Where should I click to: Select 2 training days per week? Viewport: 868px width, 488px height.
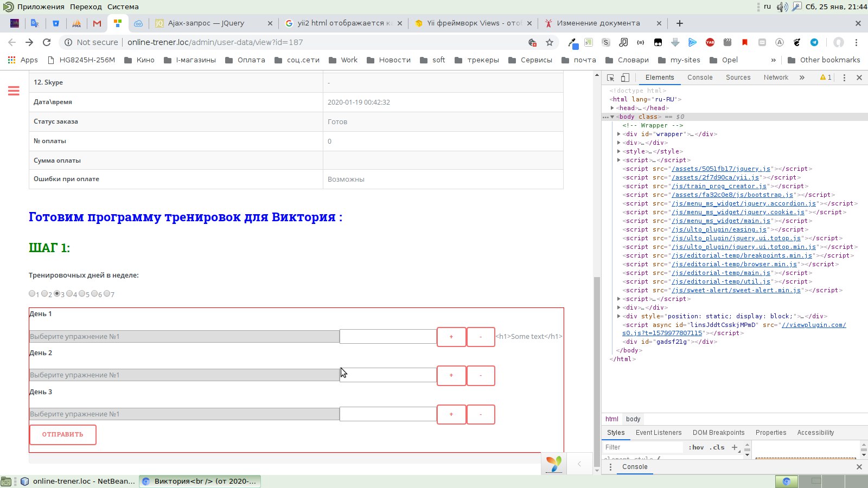coord(44,293)
